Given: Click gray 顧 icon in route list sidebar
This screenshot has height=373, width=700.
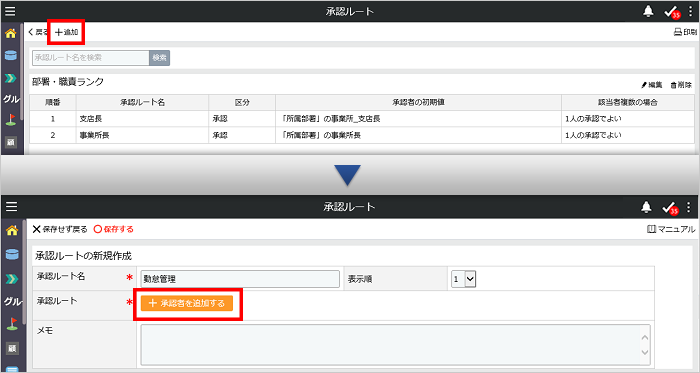Looking at the screenshot, I should [x=11, y=142].
